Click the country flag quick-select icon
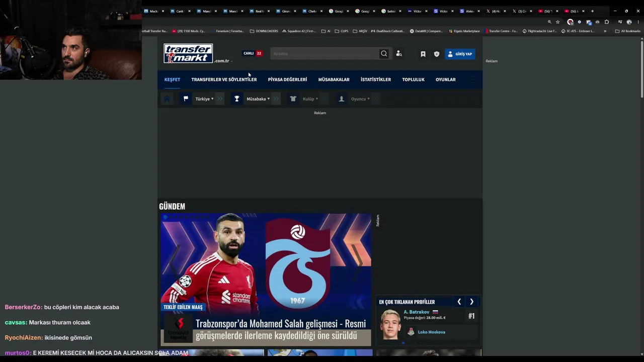This screenshot has height=362, width=644. [x=186, y=99]
